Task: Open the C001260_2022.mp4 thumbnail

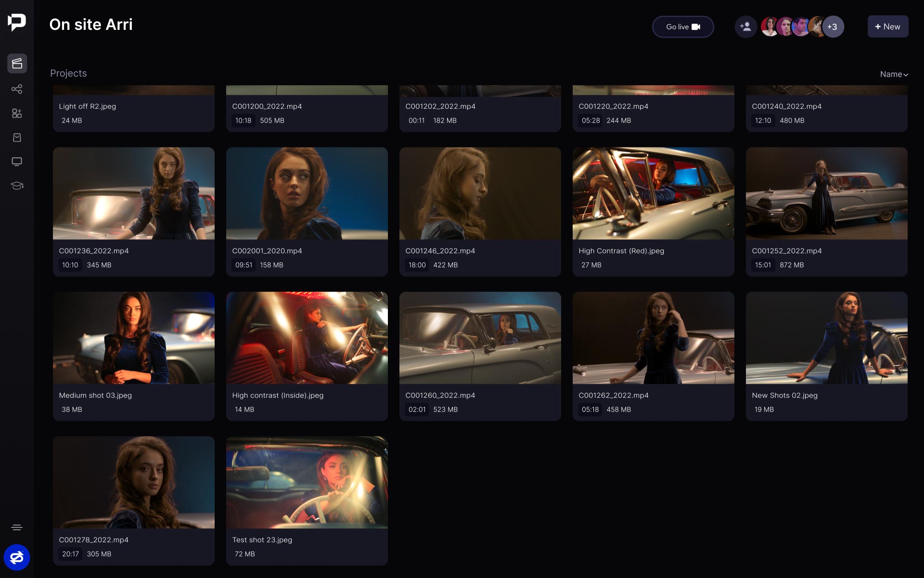Action: pyautogui.click(x=480, y=338)
